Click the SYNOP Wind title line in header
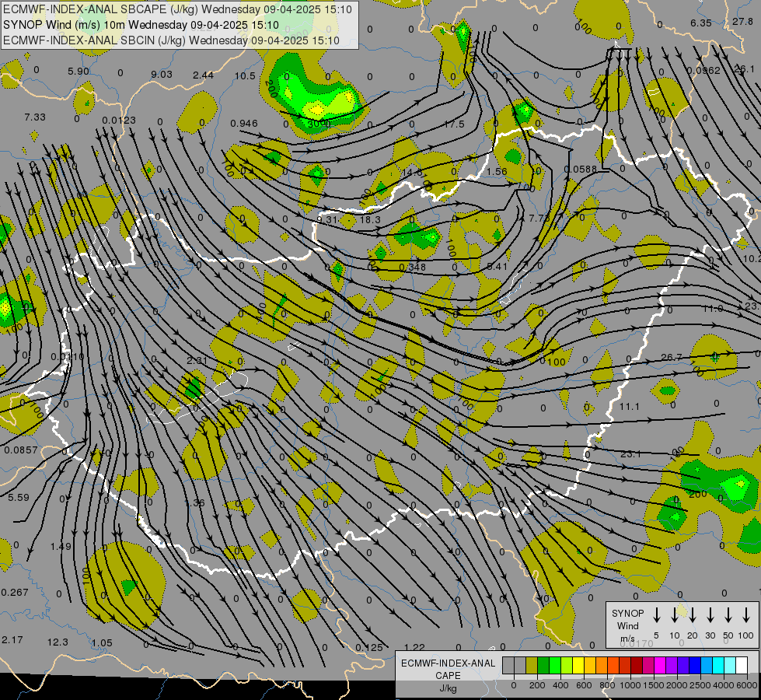The height and width of the screenshot is (700, 761). click(x=141, y=25)
